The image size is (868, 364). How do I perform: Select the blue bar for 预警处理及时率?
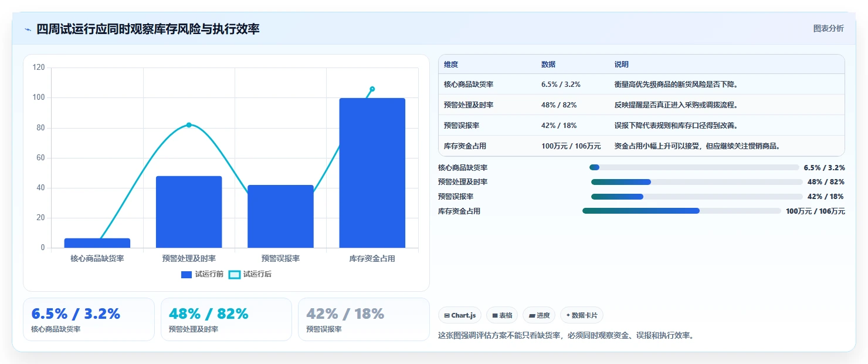(x=189, y=212)
